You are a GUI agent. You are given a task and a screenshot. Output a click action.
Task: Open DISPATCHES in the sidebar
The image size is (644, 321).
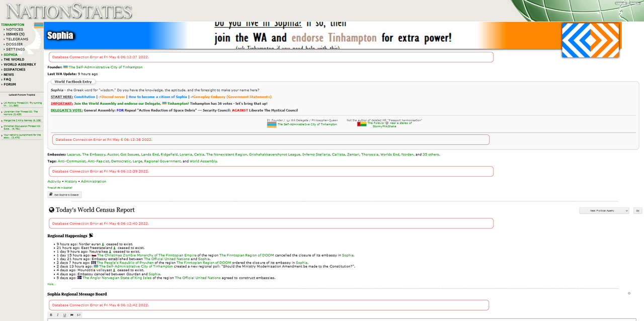[x=15, y=69]
